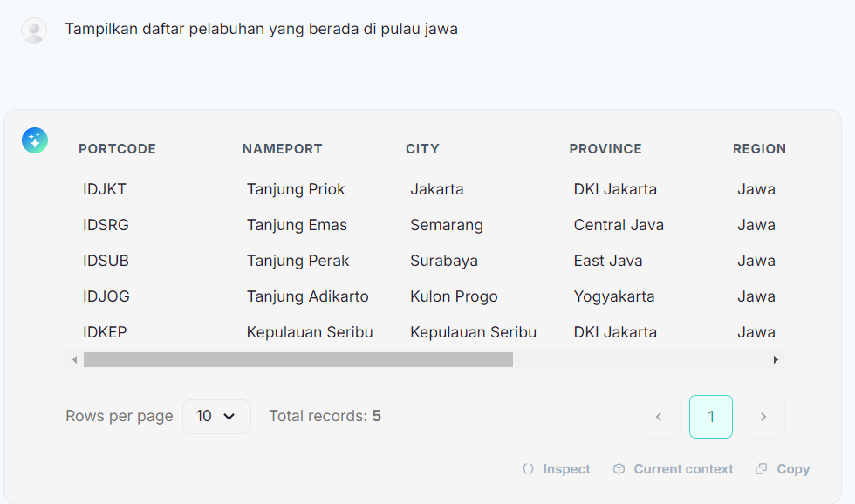Click the Copy icon
855x504 pixels.
[761, 469]
